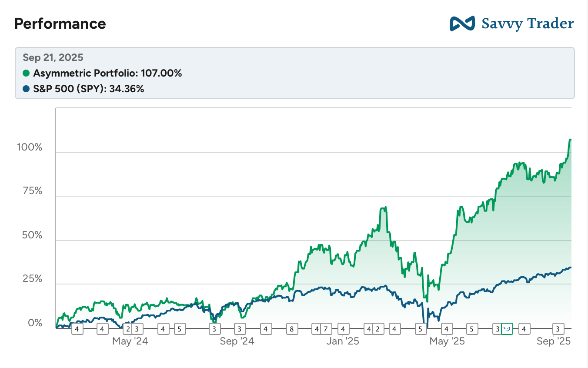Open the 3 marker beside the green icon marker

pyautogui.click(x=498, y=329)
